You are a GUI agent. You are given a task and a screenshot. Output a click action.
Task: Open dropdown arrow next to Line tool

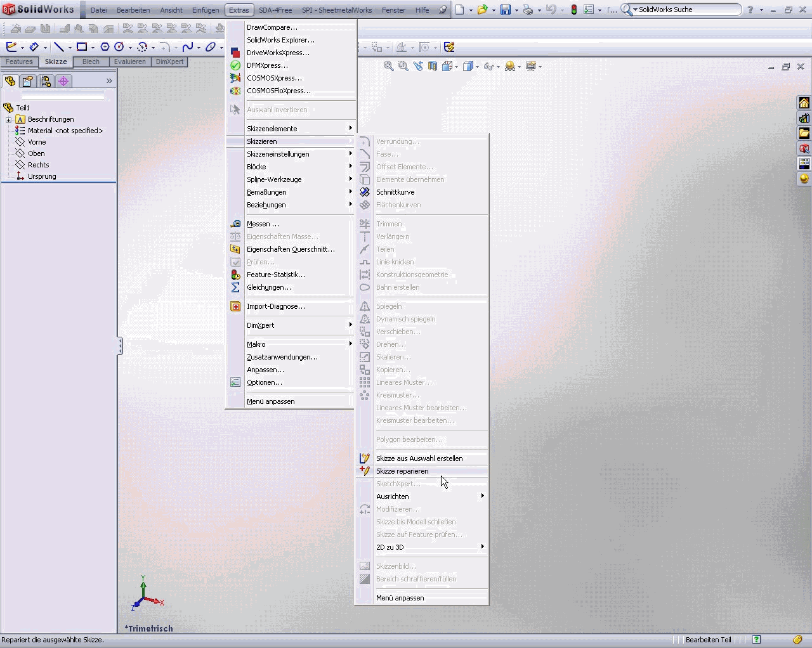[69, 48]
